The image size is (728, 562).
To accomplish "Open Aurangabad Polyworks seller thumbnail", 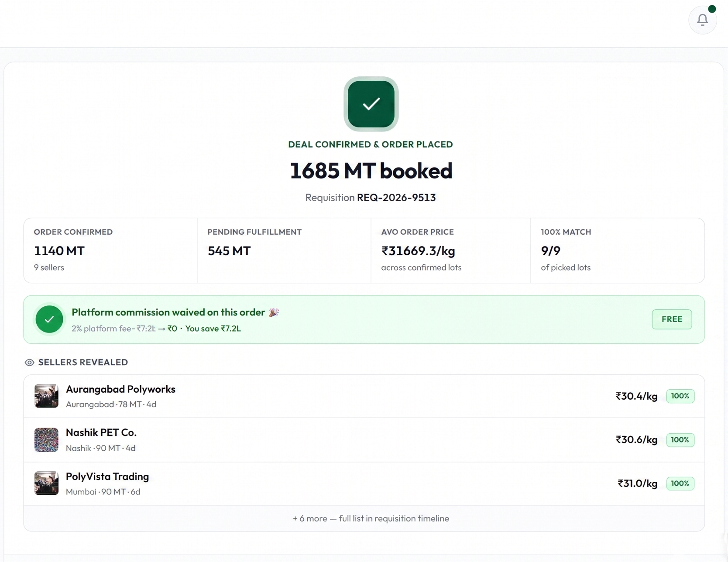I will click(46, 396).
